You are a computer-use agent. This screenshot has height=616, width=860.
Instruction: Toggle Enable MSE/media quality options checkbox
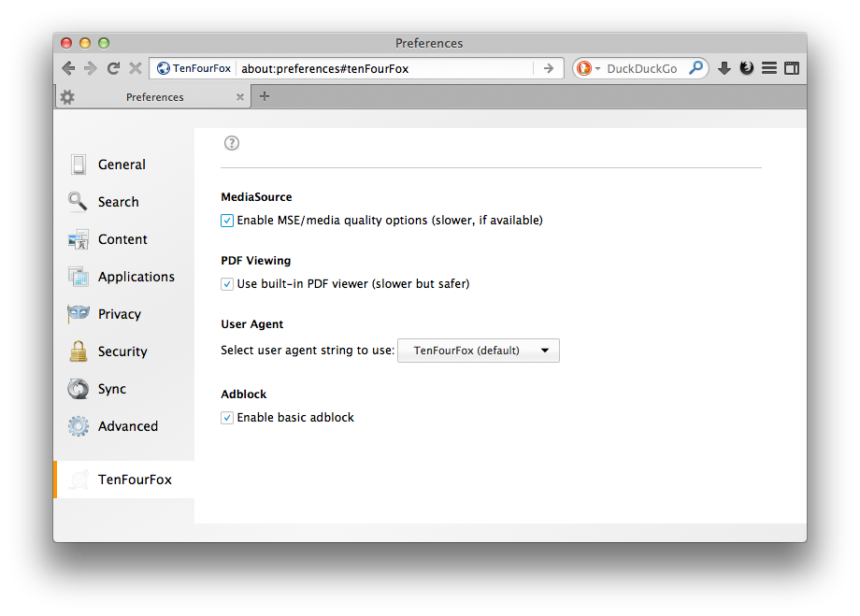(x=227, y=221)
